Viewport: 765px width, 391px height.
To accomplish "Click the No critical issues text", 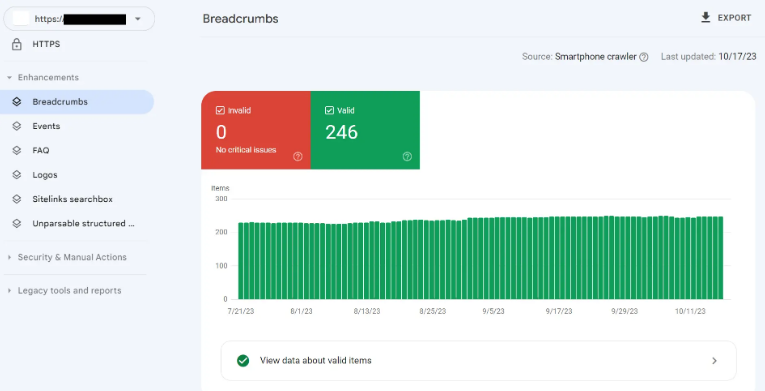I will (x=246, y=150).
